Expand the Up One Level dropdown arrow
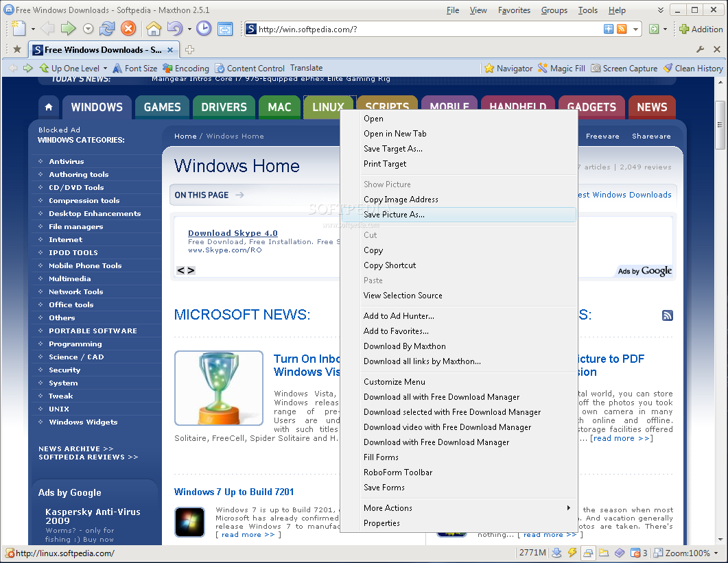728x563 pixels. tap(105, 68)
